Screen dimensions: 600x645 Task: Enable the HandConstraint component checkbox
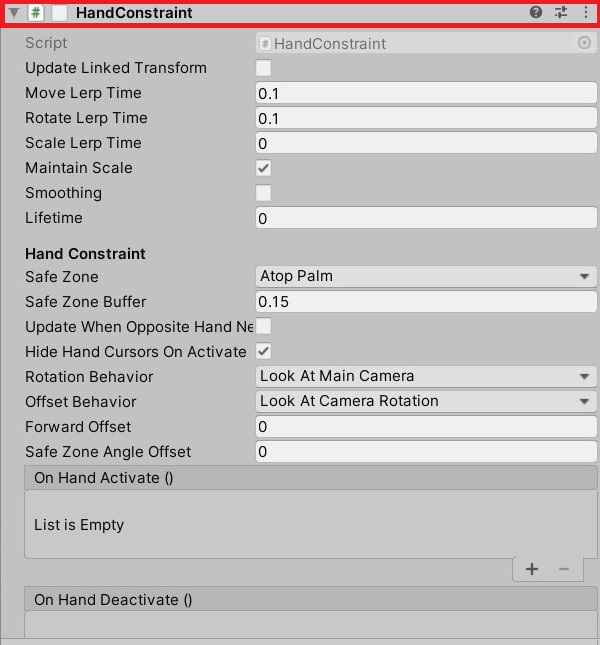(60, 13)
